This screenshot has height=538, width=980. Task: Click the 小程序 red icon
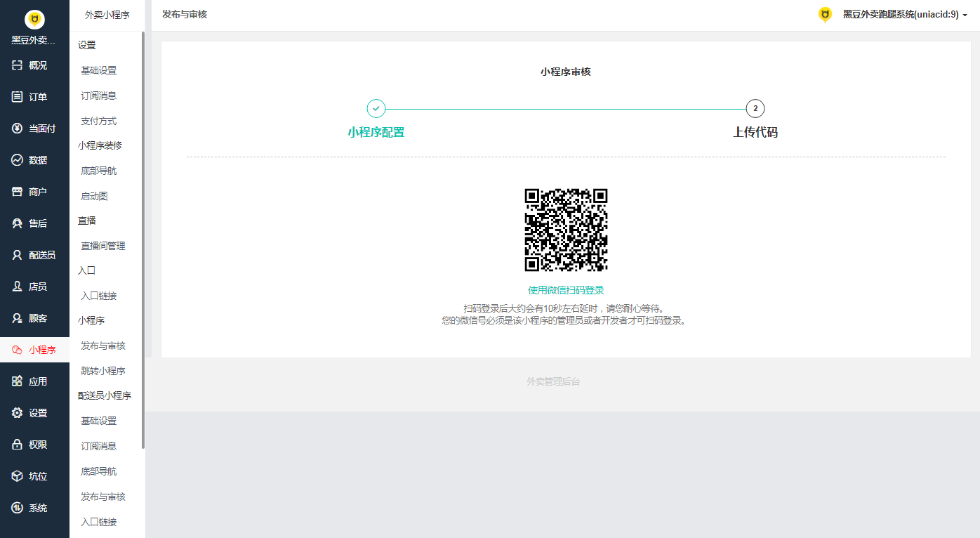[x=18, y=350]
